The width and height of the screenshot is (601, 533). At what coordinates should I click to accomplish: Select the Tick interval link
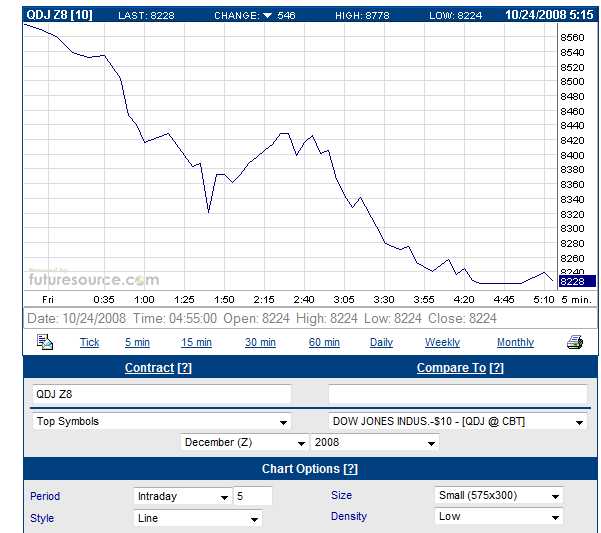[90, 342]
